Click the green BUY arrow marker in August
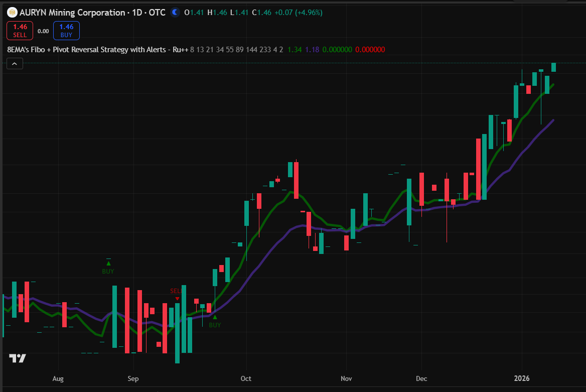 [108, 263]
